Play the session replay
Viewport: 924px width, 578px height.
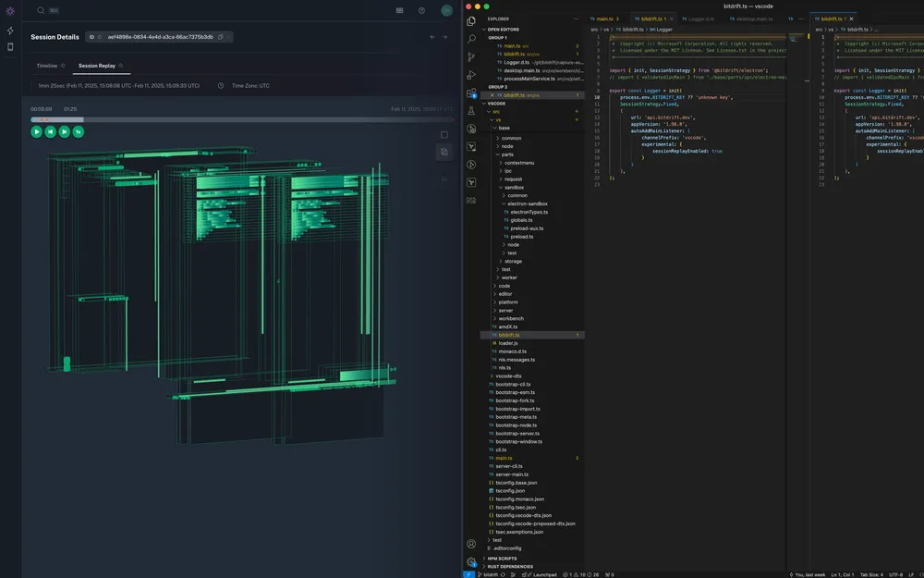click(x=36, y=132)
